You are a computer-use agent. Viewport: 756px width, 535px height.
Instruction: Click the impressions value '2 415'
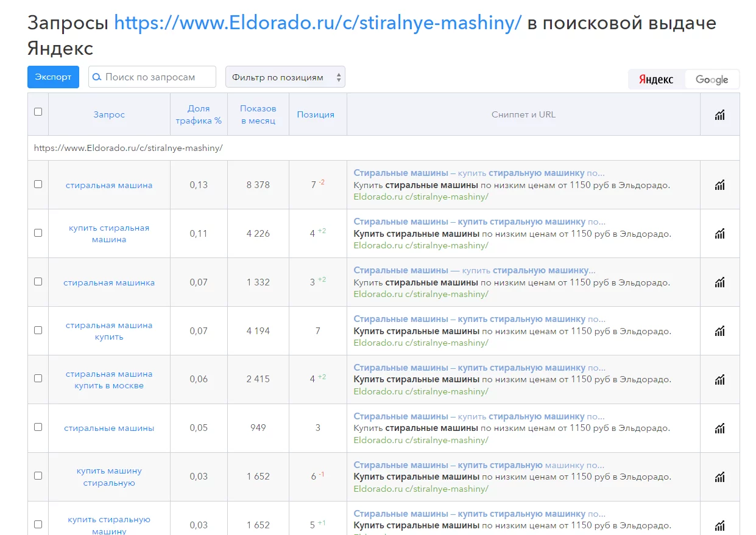(258, 379)
